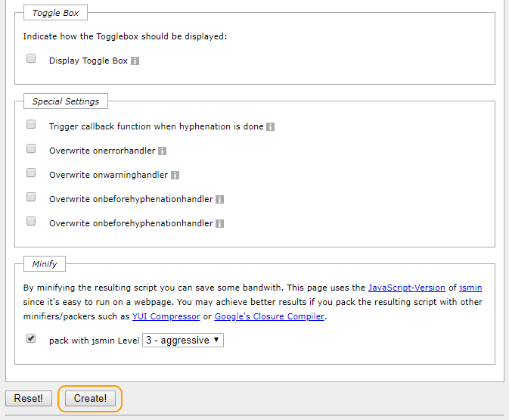Check Trigger callback function when hyphenation is done

pyautogui.click(x=31, y=124)
